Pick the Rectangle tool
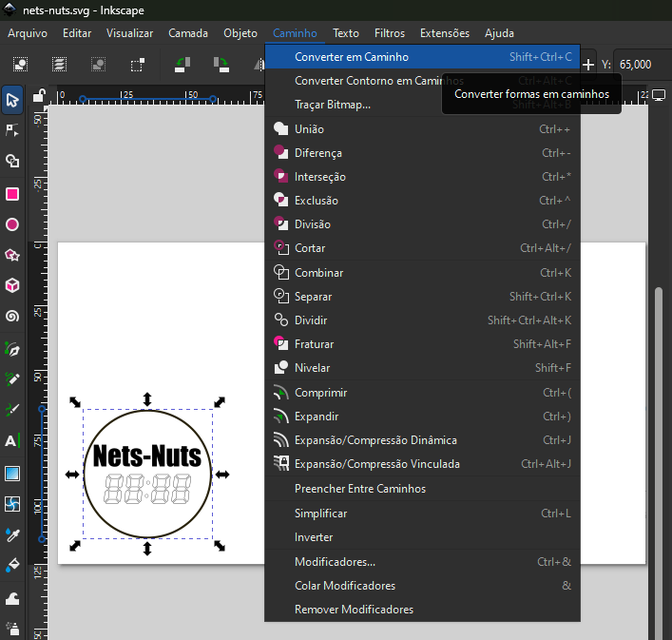The height and width of the screenshot is (640, 672). 12,193
